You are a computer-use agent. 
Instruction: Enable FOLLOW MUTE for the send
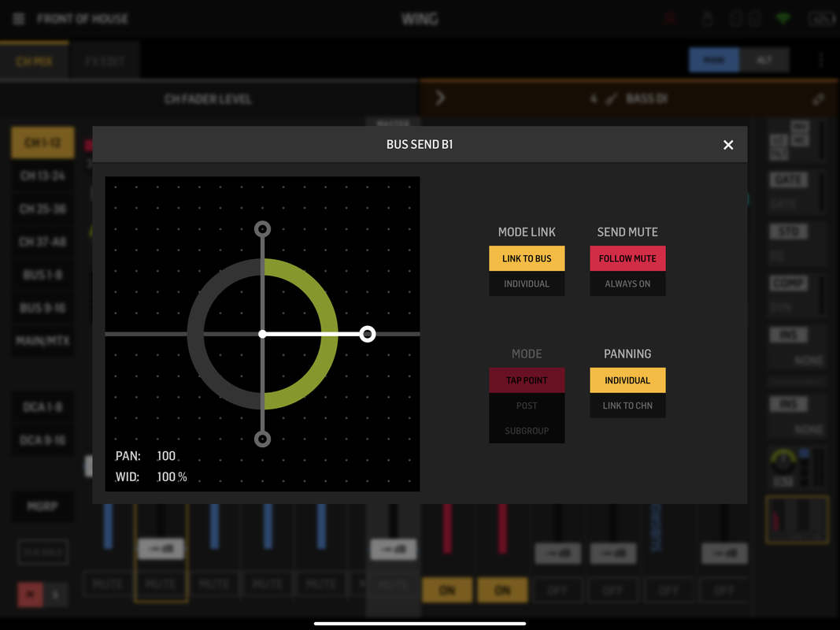coord(627,258)
